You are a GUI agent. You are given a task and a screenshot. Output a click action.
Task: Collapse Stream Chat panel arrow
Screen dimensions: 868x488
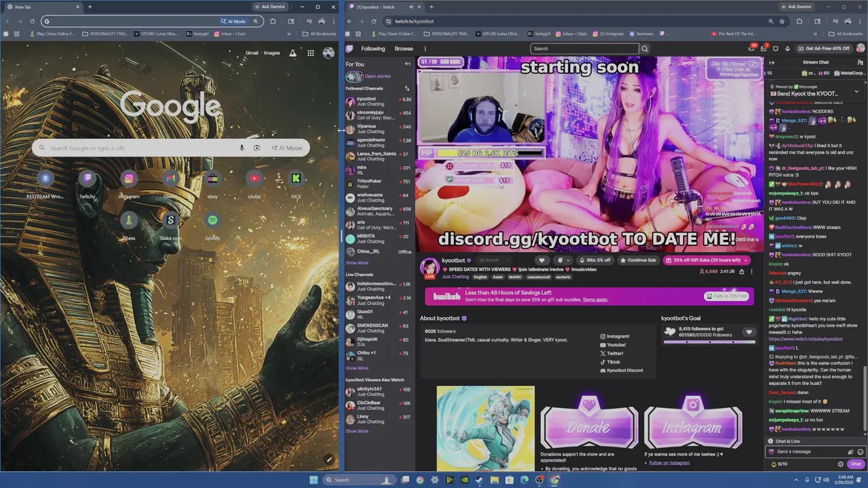[772, 62]
